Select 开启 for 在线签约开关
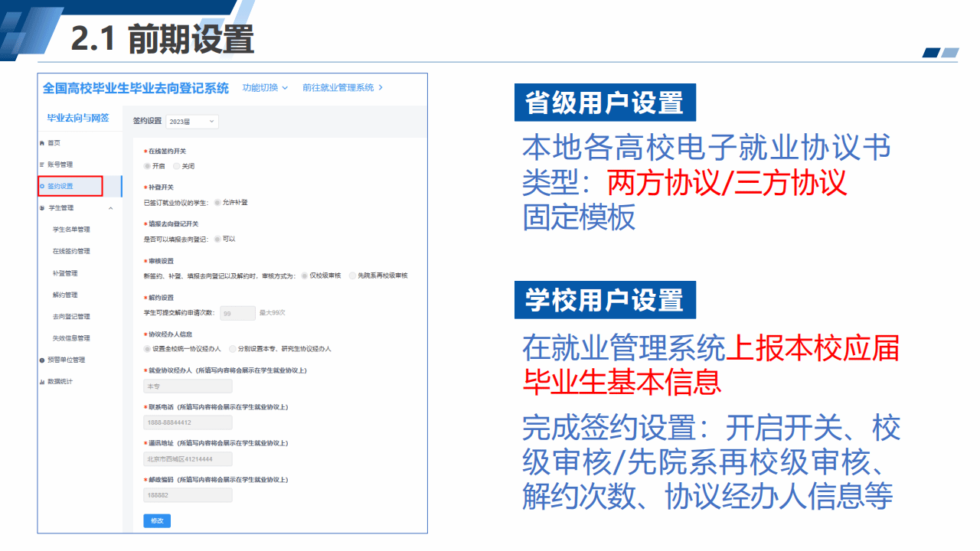This screenshot has width=980, height=551. [148, 166]
